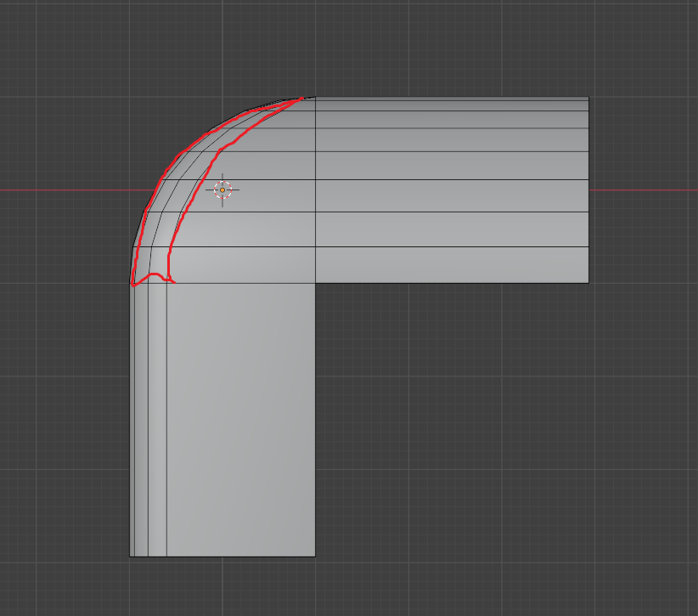Select the underside edge of the horizontal arm
This screenshot has width=698, height=616.
pyautogui.click(x=452, y=282)
